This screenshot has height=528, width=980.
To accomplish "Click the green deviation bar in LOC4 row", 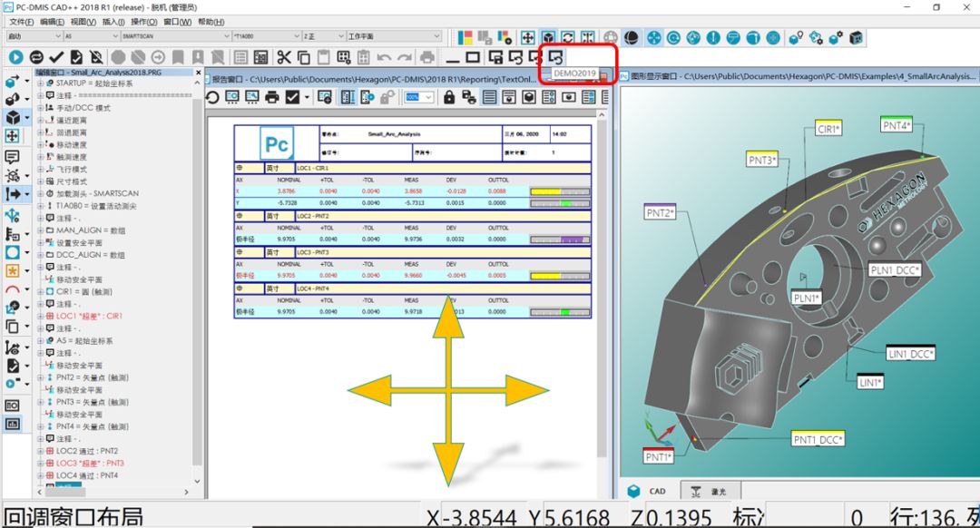I will coord(565,312).
